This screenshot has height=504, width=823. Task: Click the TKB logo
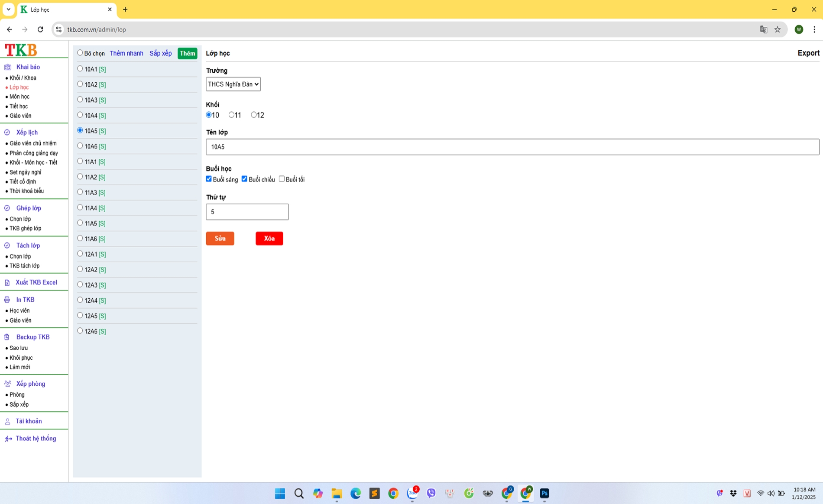[21, 50]
